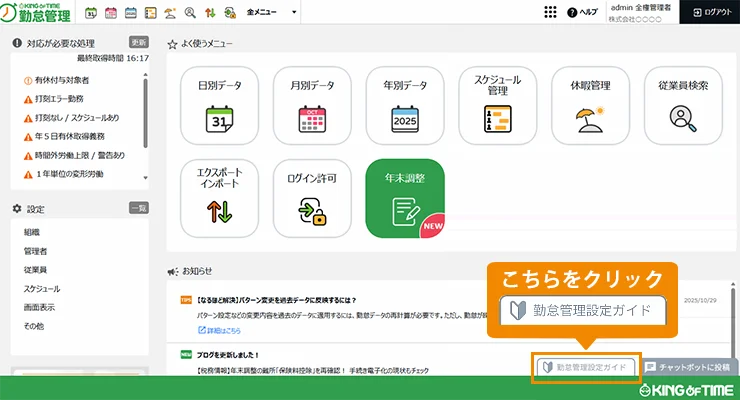Open the 月別データ tile
The image size is (740, 400).
click(312, 105)
